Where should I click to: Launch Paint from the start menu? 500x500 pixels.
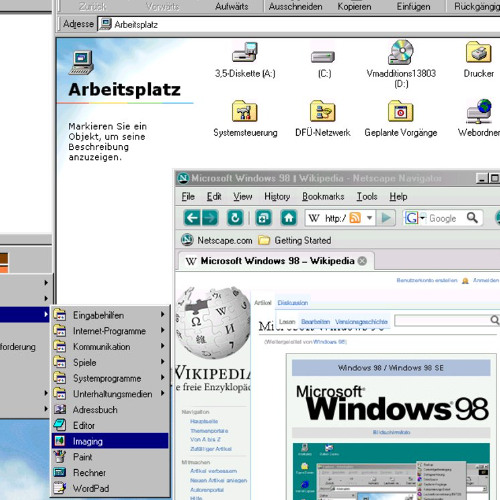[x=110, y=457]
